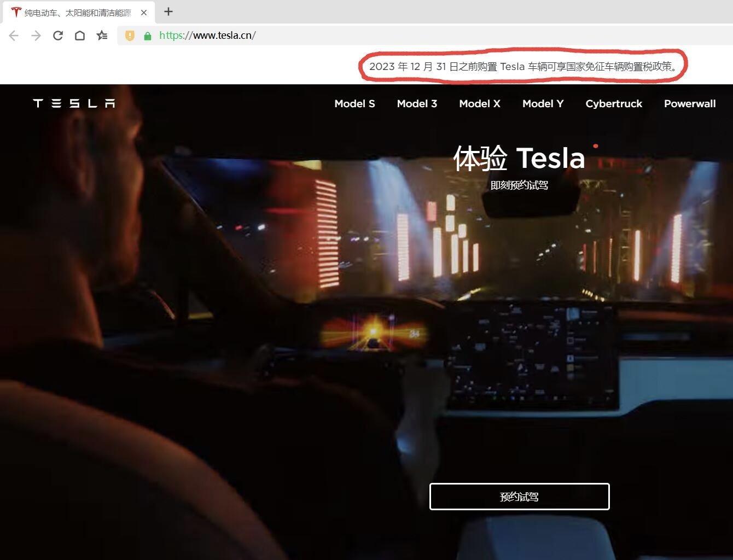Open the Model 3 menu item

tap(417, 103)
